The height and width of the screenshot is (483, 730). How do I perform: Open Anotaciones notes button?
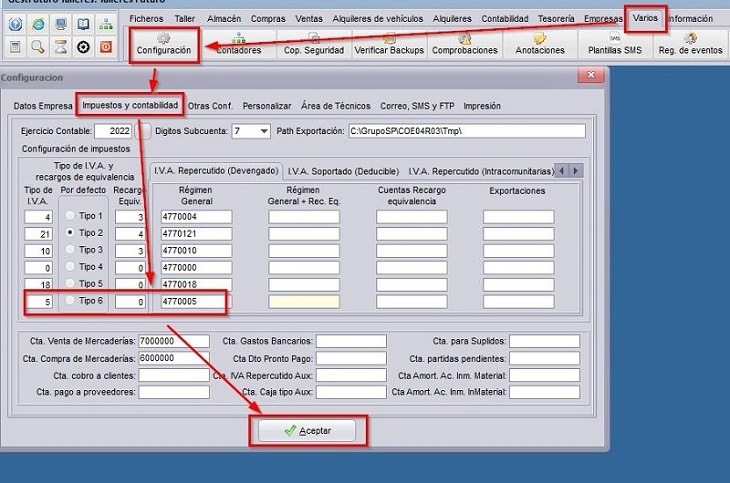(x=540, y=44)
